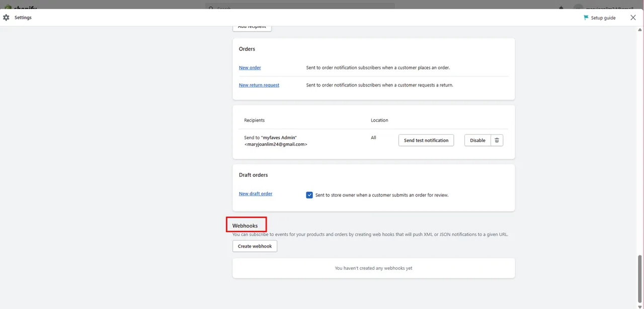Uncheck the New draft order notification checkbox
This screenshot has height=309, width=644.
point(309,195)
